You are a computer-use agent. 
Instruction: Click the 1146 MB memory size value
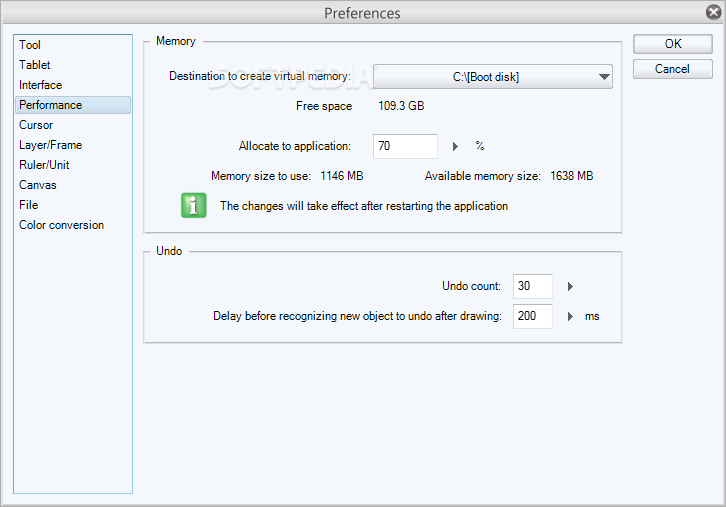pos(342,176)
